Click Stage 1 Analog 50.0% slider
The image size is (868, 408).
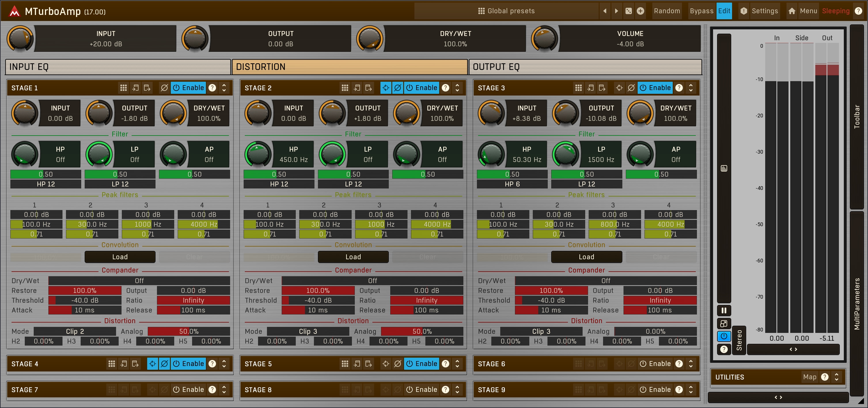[189, 331]
